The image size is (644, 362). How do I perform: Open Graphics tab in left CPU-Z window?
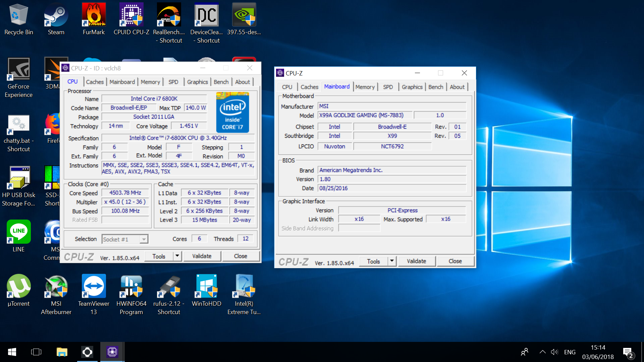198,82
